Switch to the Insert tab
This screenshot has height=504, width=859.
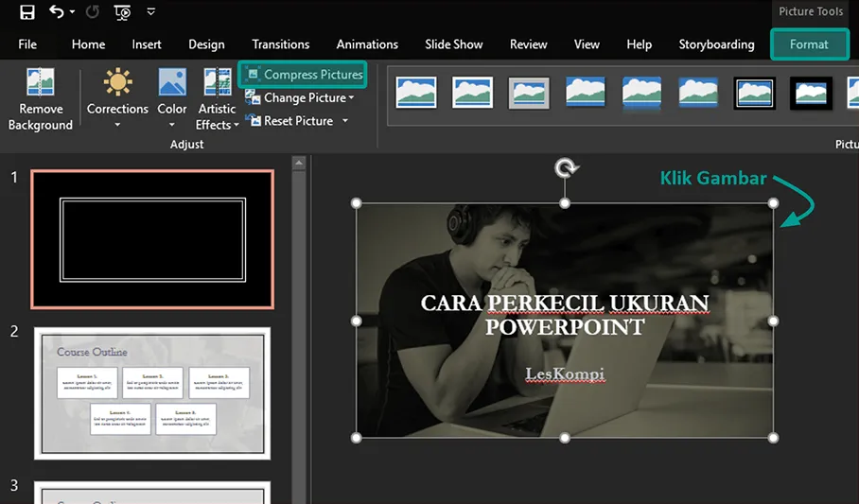coord(147,44)
